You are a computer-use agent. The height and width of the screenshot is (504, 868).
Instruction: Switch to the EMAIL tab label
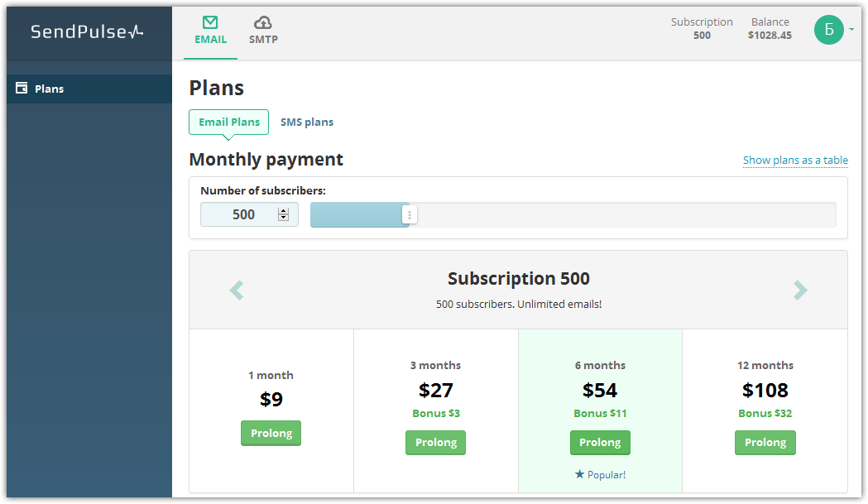210,40
